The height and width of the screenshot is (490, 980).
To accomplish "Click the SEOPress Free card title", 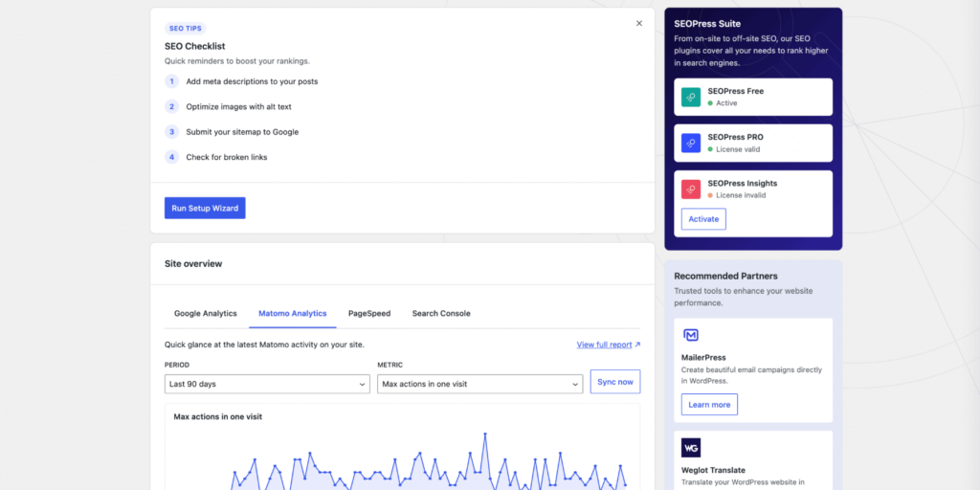I will pos(736,91).
